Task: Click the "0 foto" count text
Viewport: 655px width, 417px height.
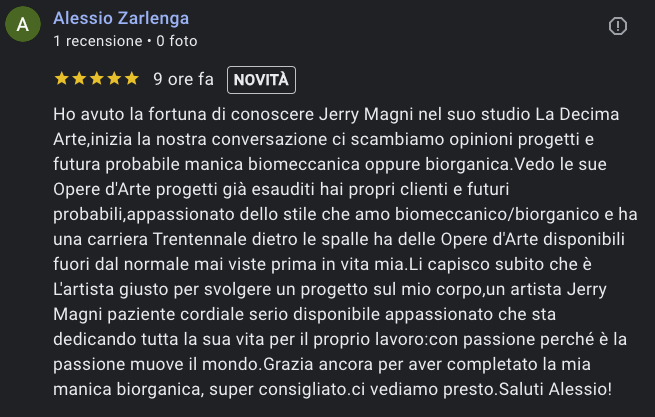Action: coord(176,41)
